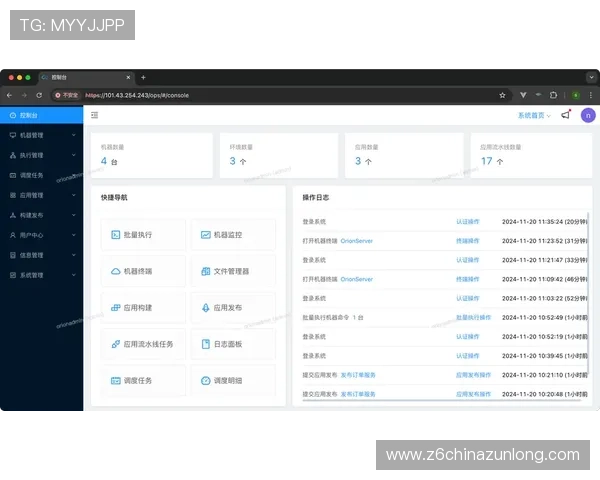Click 应用发布操作 tag at 10:21:10
This screenshot has width=600, height=480.
coord(473,375)
